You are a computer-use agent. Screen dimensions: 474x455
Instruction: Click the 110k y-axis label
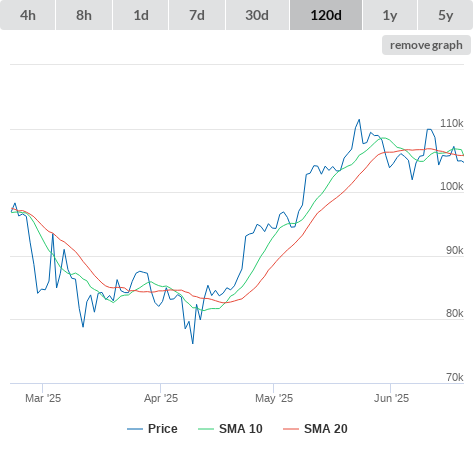coord(452,123)
